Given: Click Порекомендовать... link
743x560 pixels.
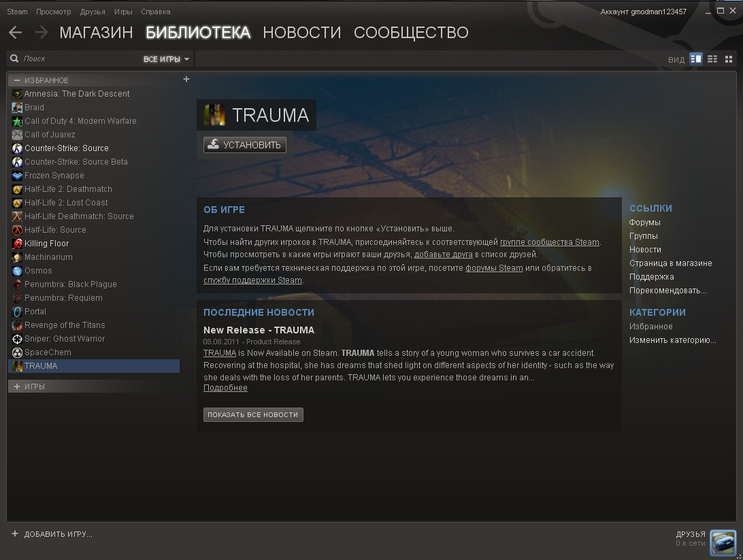Looking at the screenshot, I should [x=667, y=291].
